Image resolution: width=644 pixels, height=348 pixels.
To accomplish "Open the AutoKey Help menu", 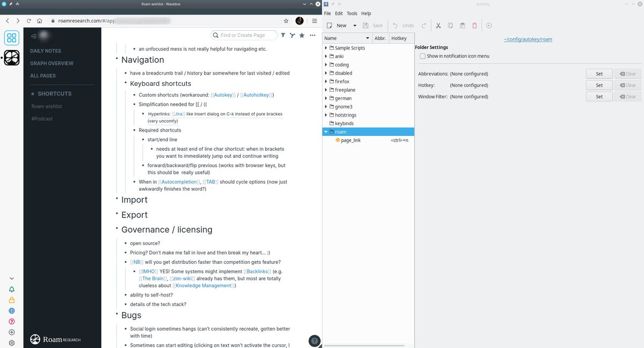I will coord(366,13).
